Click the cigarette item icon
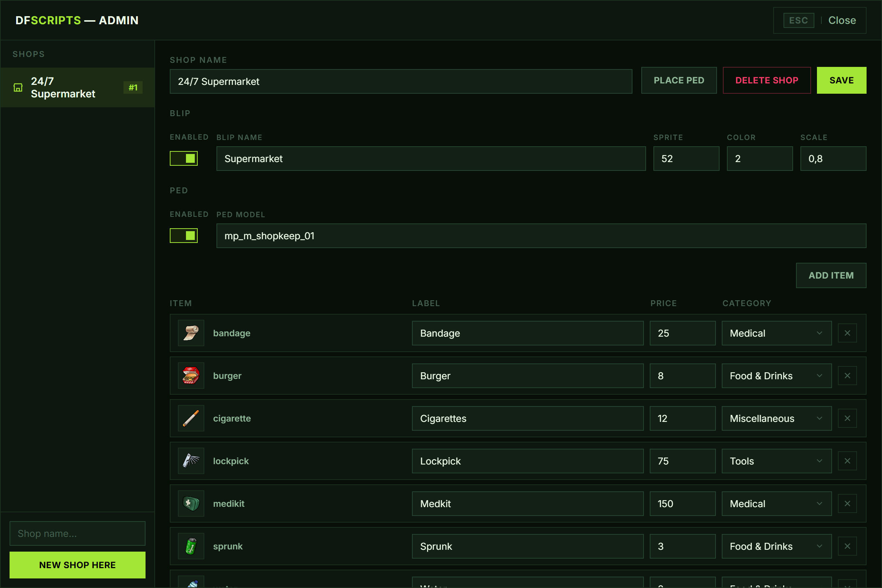 pos(191,418)
